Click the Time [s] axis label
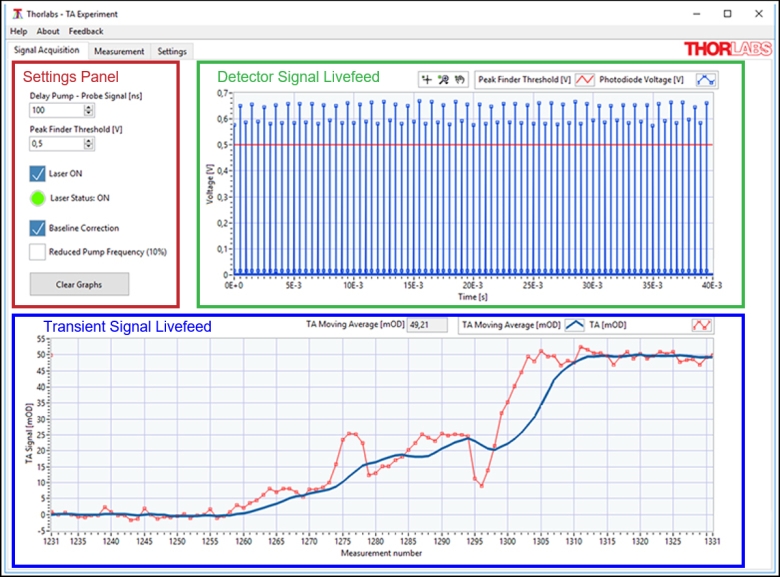 (x=473, y=297)
